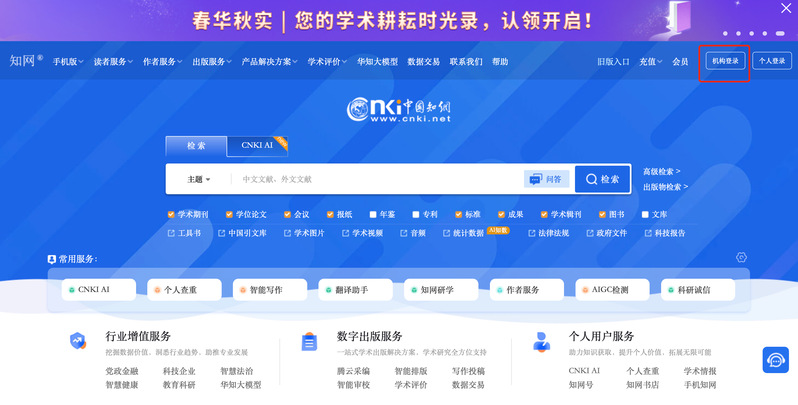Click the search input 中文文献、外文文献
Image resolution: width=798 pixels, height=405 pixels.
[377, 179]
